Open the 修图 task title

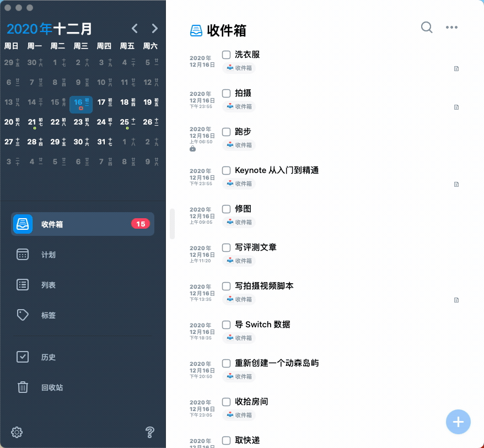[243, 209]
